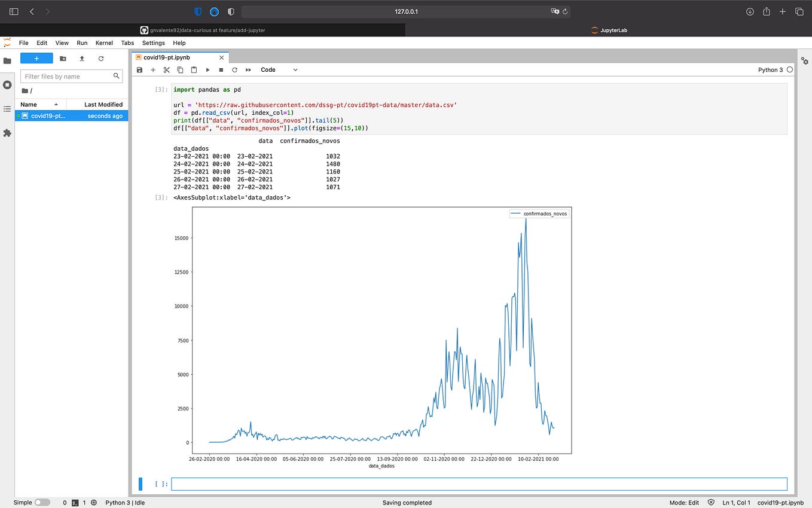Save the notebook using the disk icon
This screenshot has height=508, width=812.
point(139,69)
